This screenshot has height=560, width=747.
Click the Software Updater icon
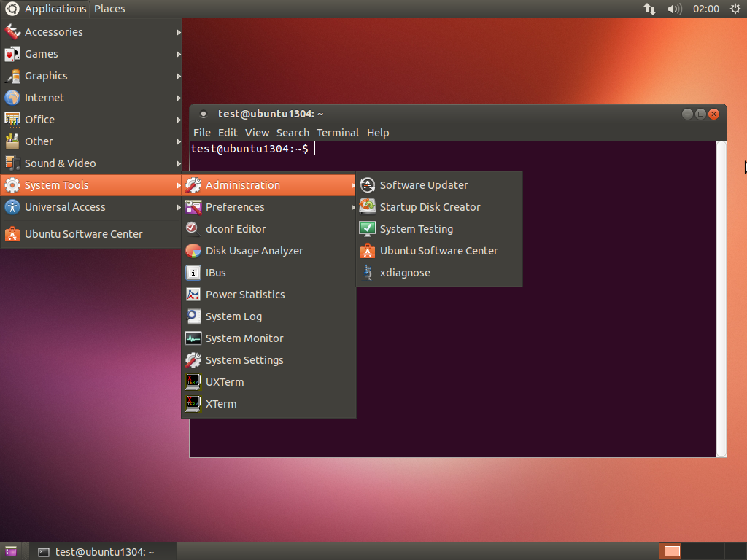tap(368, 185)
